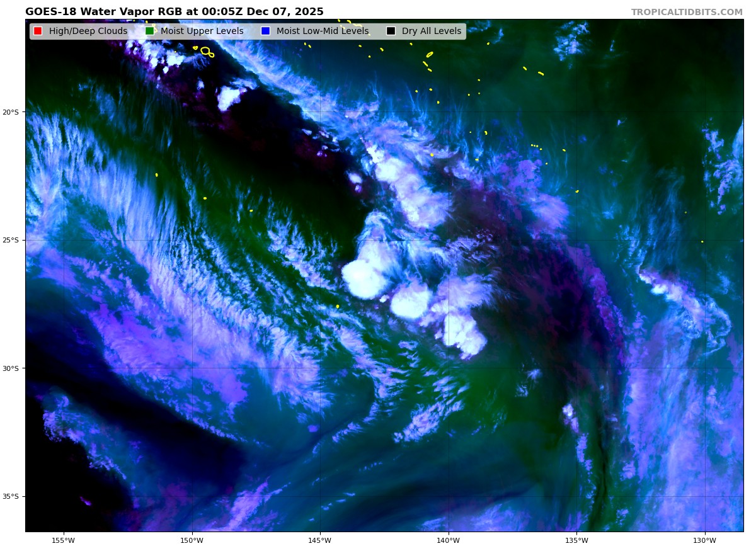Image resolution: width=756 pixels, height=546 pixels.
Task: Click the GOES-18 Water Vapor RGB title
Action: pos(175,12)
